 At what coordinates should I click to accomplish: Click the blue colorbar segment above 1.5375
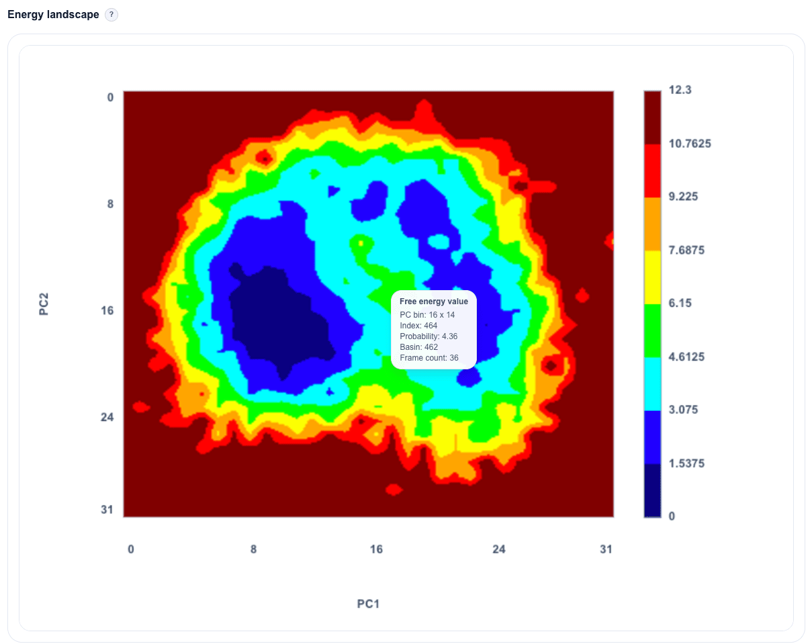click(652, 437)
